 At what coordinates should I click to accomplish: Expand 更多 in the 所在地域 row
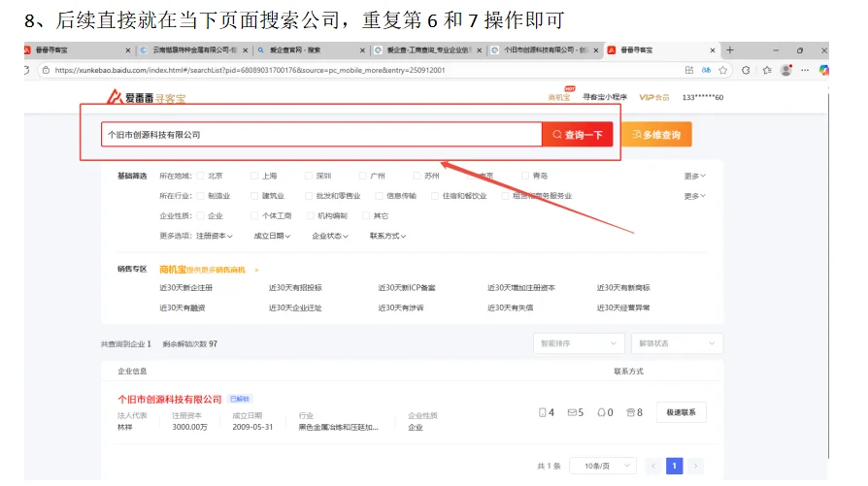point(695,176)
